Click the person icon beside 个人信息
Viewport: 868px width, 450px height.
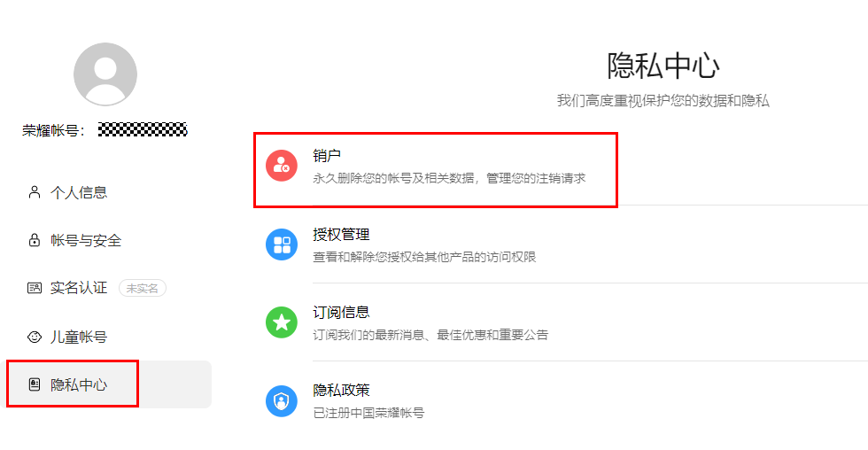coord(35,192)
